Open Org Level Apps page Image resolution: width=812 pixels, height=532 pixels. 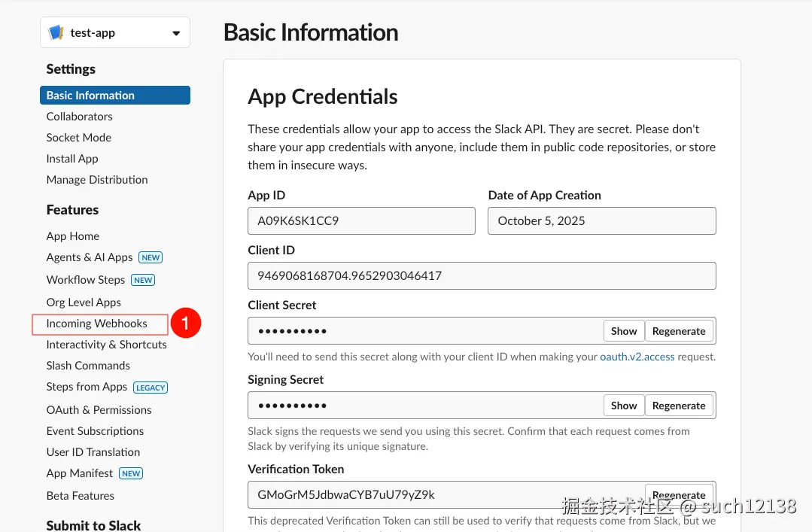84,302
